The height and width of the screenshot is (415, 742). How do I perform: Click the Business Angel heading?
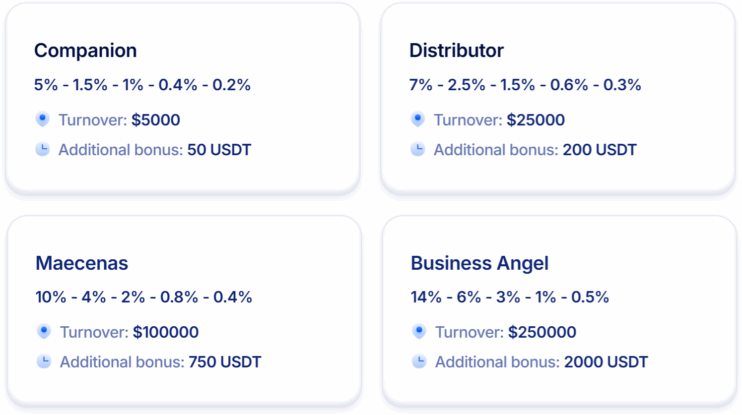479,263
